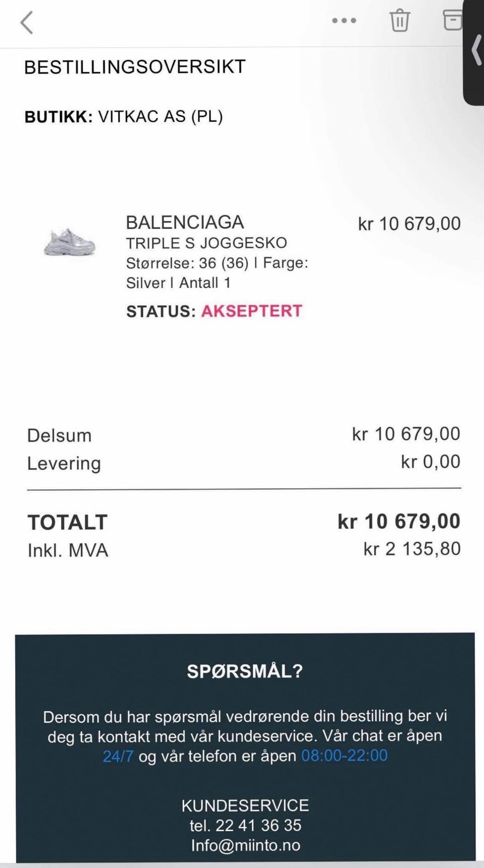Screen dimensions: 484x868
Task: Select the Levering kr 0,00 value
Action: coord(431,462)
